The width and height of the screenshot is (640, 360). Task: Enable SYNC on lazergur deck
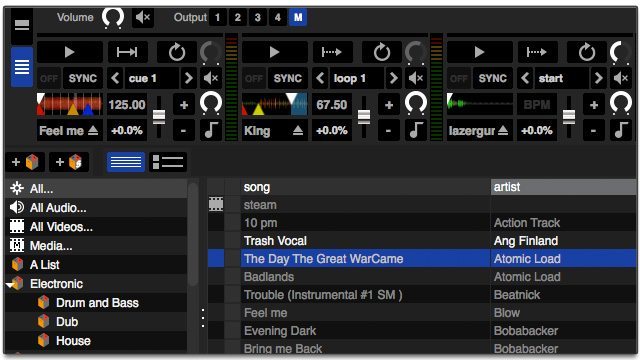pyautogui.click(x=493, y=78)
